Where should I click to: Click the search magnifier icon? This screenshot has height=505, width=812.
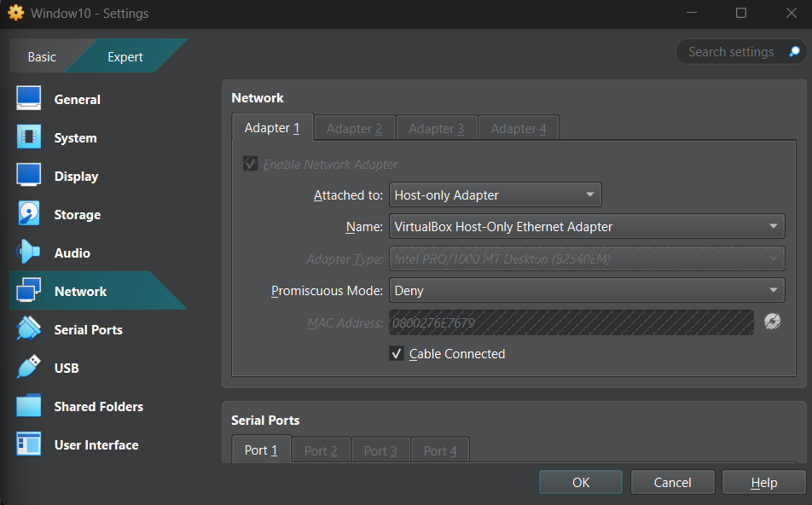794,52
